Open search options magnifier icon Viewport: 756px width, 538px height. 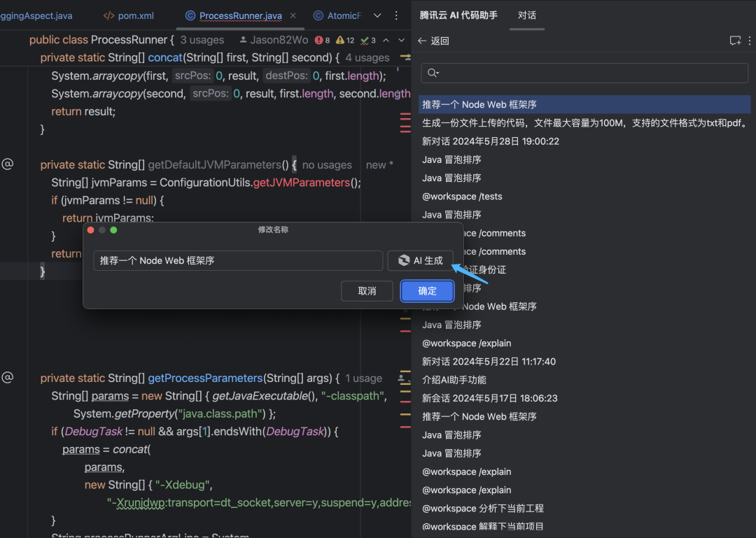(x=433, y=73)
